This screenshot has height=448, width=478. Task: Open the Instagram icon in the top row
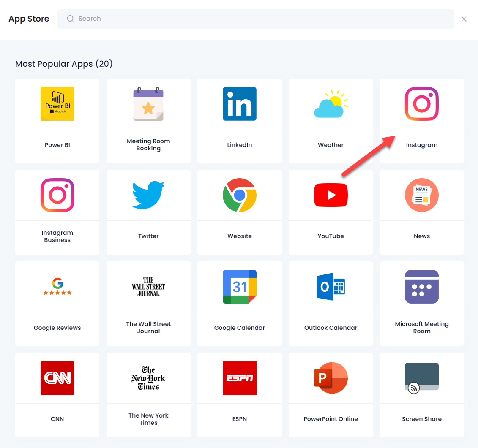click(x=422, y=104)
